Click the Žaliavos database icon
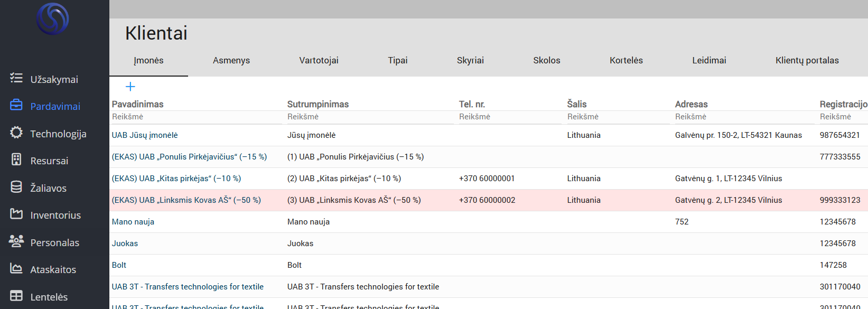 pos(16,188)
